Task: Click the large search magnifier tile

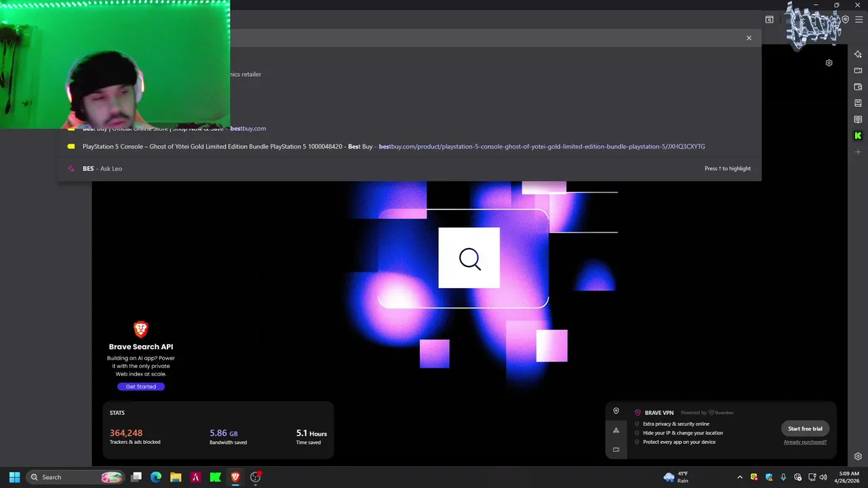Action: click(469, 258)
